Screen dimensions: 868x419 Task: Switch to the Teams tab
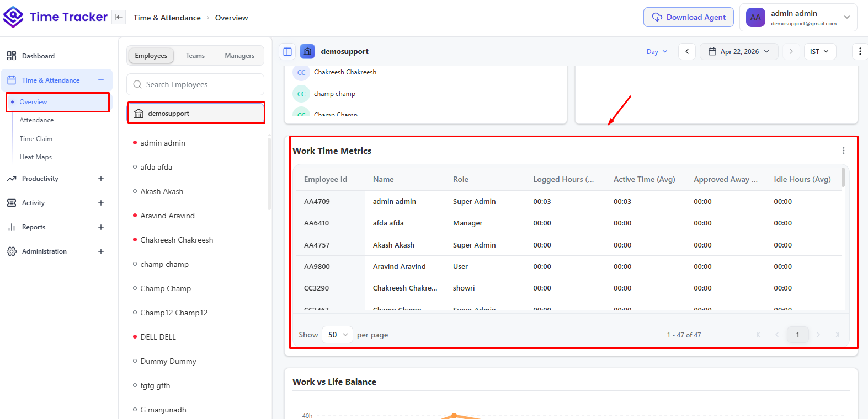pos(195,56)
